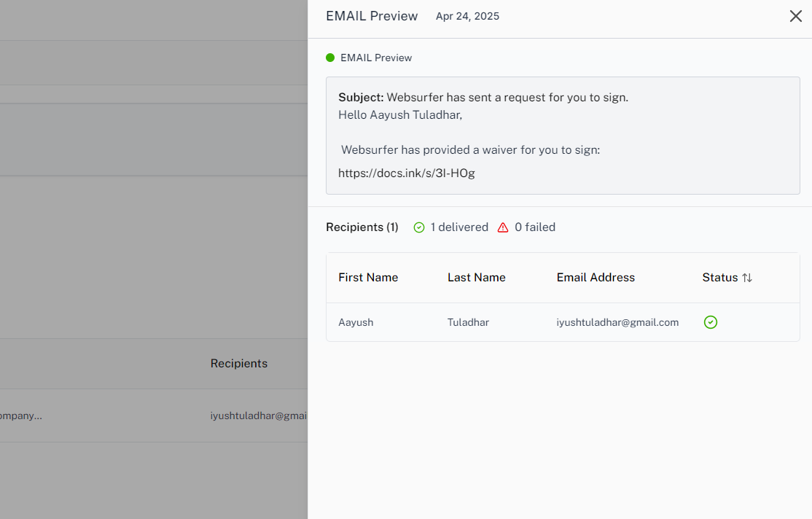Click the '0 failed' filter text

coord(535,227)
